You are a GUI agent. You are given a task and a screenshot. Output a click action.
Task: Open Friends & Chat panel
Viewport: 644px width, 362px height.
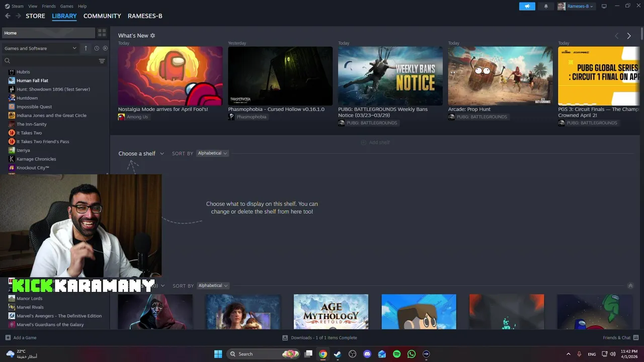coord(620,338)
